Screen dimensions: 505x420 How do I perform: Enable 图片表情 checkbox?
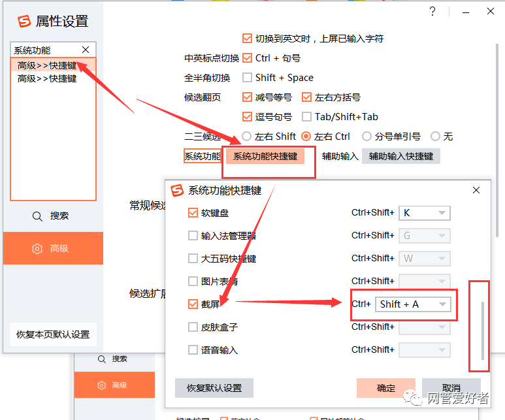[193, 281]
